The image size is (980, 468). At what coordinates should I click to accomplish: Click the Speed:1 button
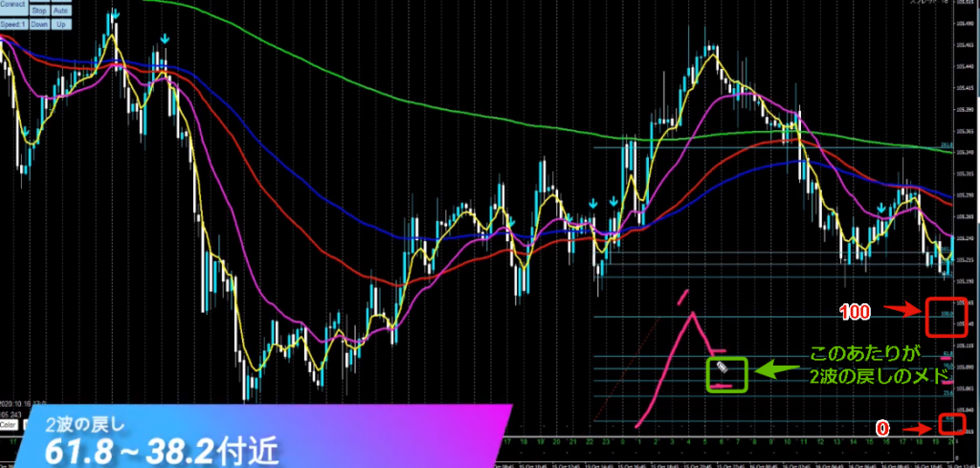(13, 24)
